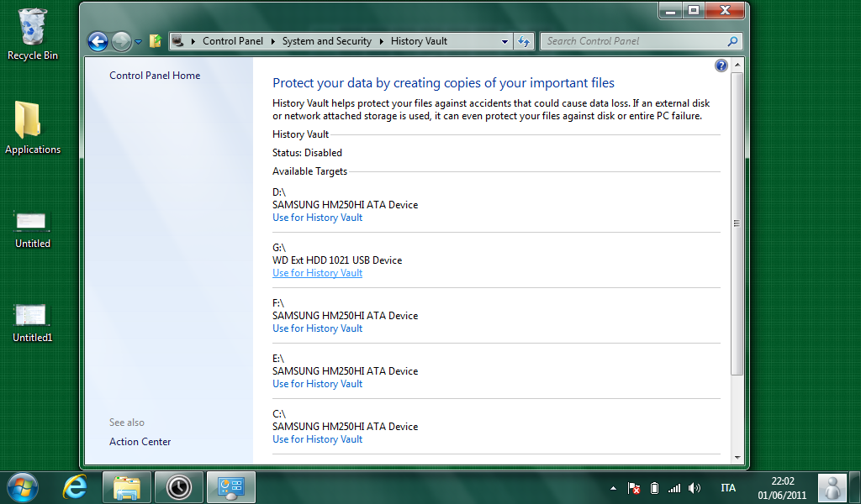Select Control Panel in the breadcrumb
This screenshot has height=504, width=861.
coord(233,41)
